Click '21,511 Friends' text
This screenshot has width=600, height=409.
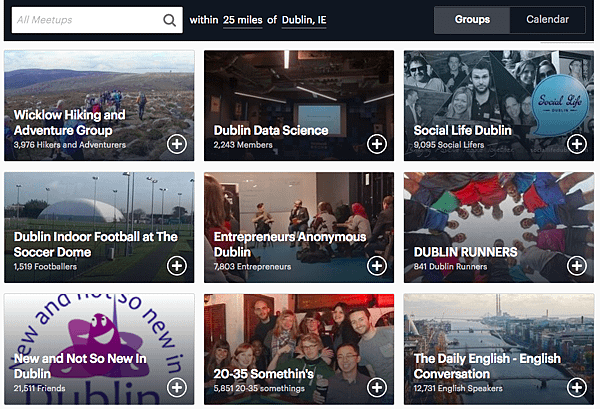coord(39,388)
